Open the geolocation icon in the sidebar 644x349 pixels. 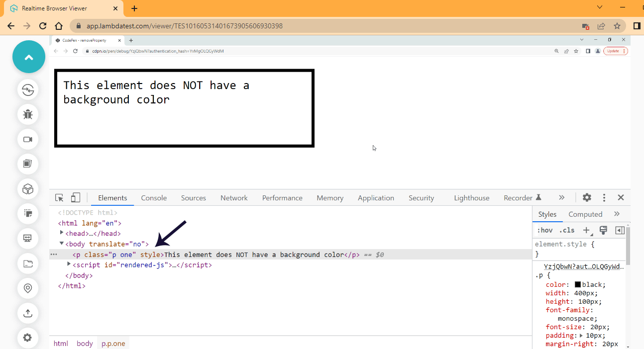click(28, 288)
